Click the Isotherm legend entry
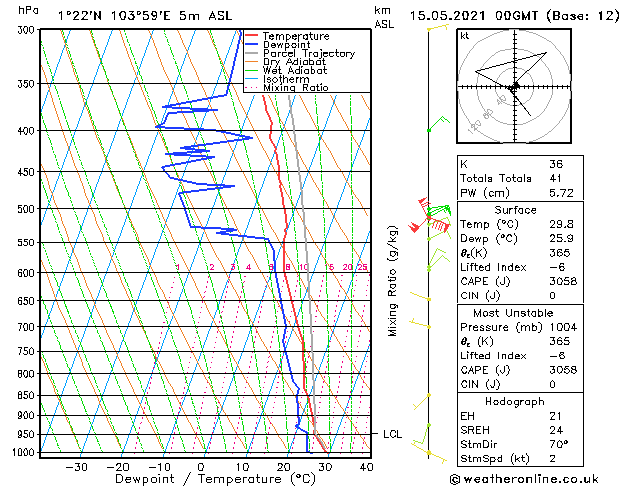 (286, 79)
